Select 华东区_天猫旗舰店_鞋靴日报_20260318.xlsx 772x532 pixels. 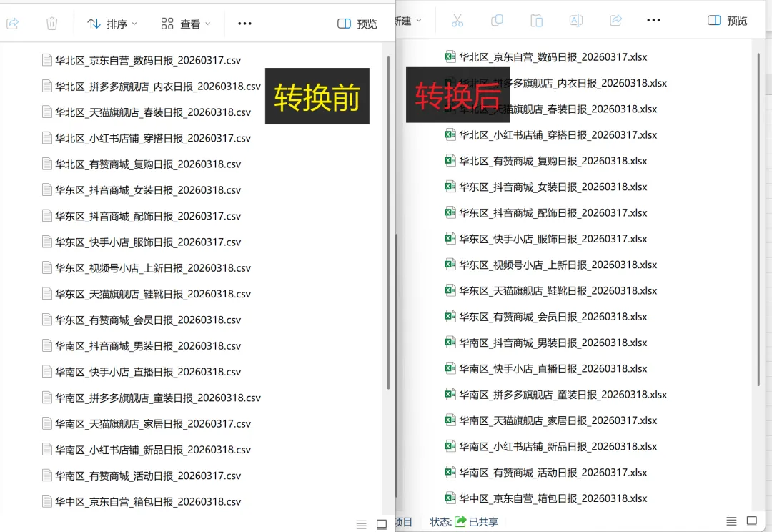(x=551, y=291)
